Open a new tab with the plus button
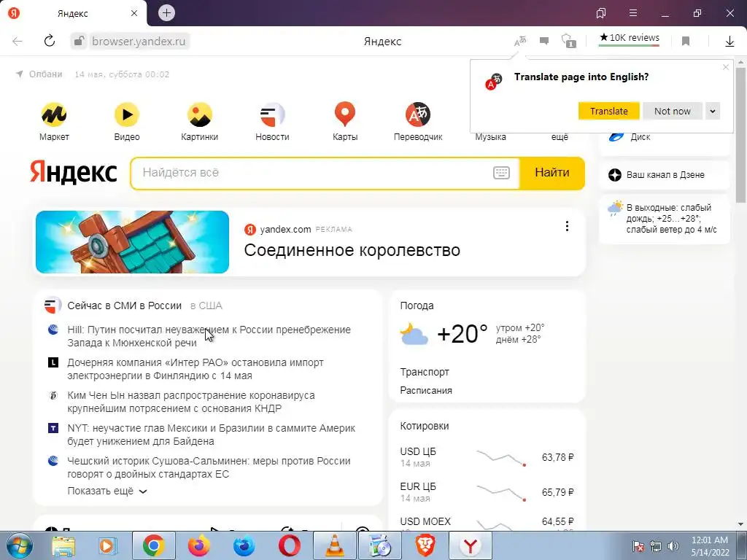This screenshot has height=560, width=747. tap(166, 13)
